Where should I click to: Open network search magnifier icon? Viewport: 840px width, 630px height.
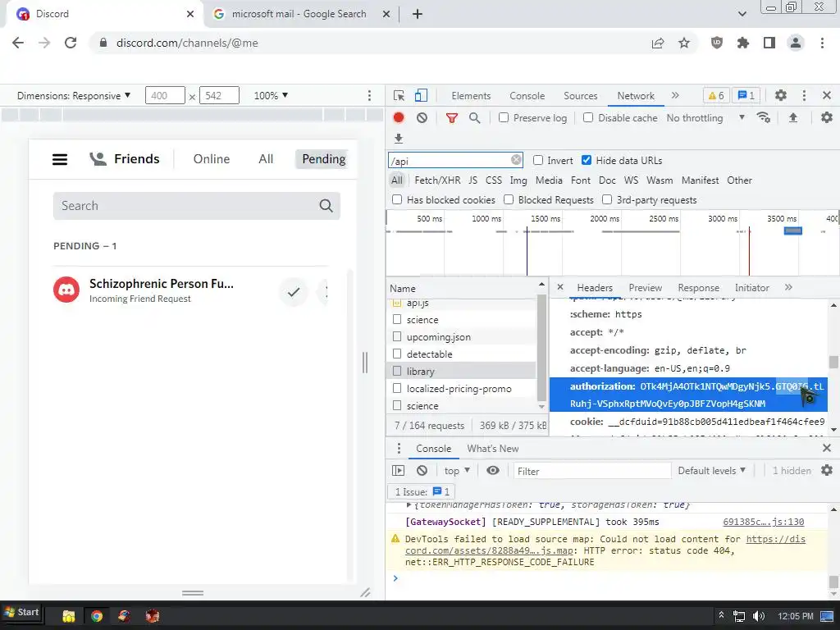point(475,118)
